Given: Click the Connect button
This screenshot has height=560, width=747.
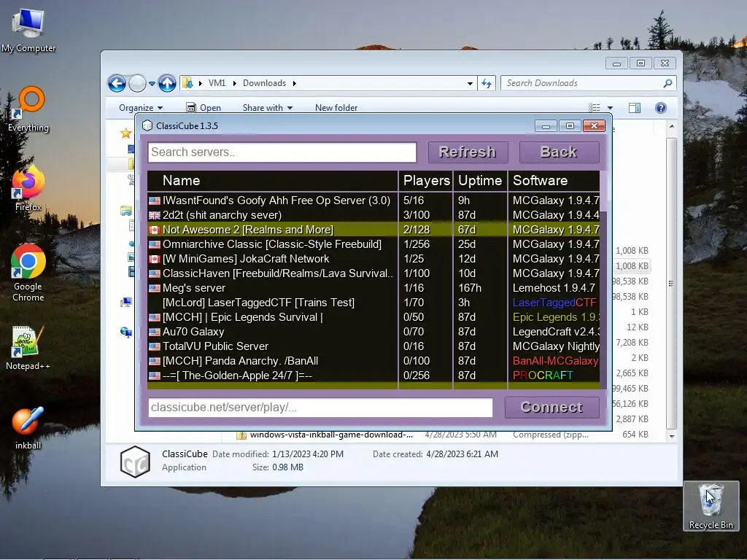Looking at the screenshot, I should tap(551, 408).
